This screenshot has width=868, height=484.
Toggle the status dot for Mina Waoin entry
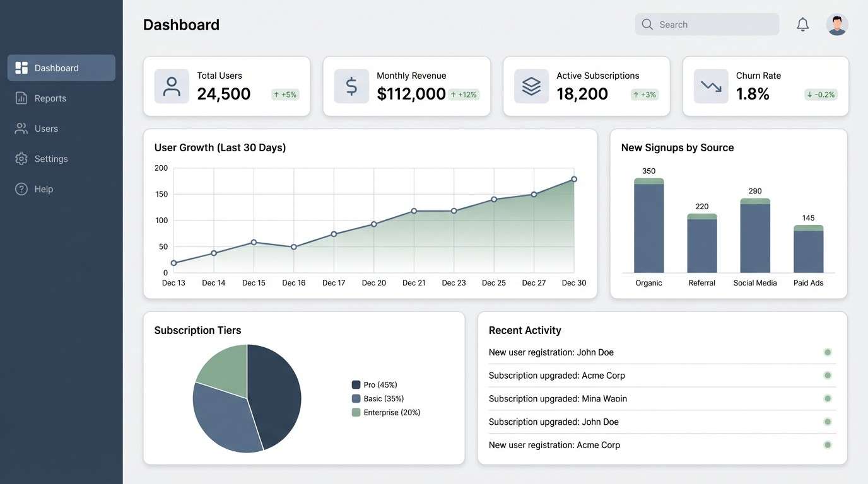point(827,398)
